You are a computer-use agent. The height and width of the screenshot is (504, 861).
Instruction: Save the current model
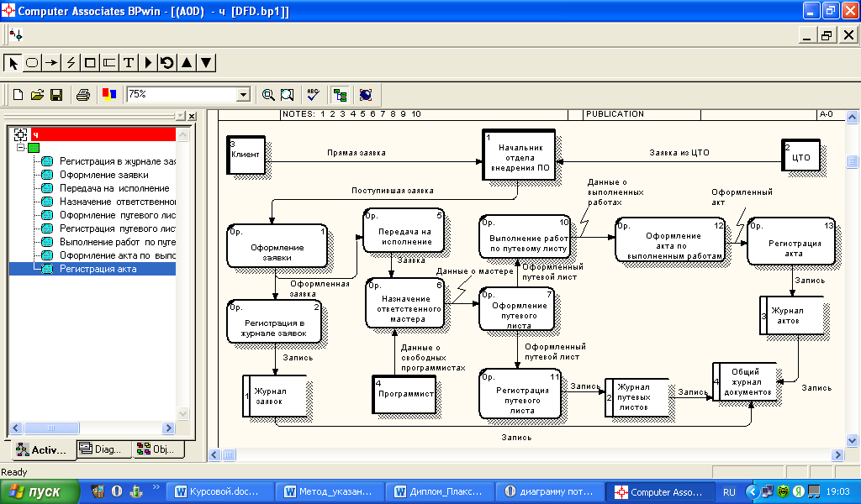(x=56, y=95)
